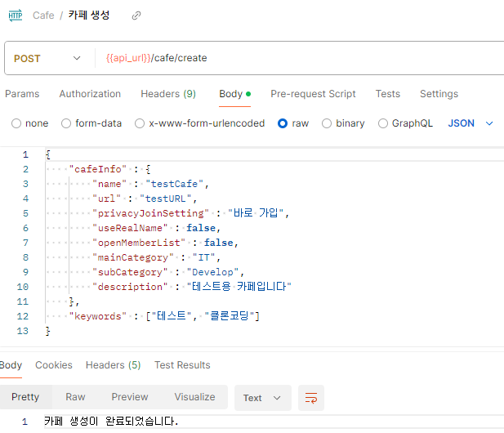Viewport: 504px width, 433px height.
Task: Open the Params tab
Action: 22,94
